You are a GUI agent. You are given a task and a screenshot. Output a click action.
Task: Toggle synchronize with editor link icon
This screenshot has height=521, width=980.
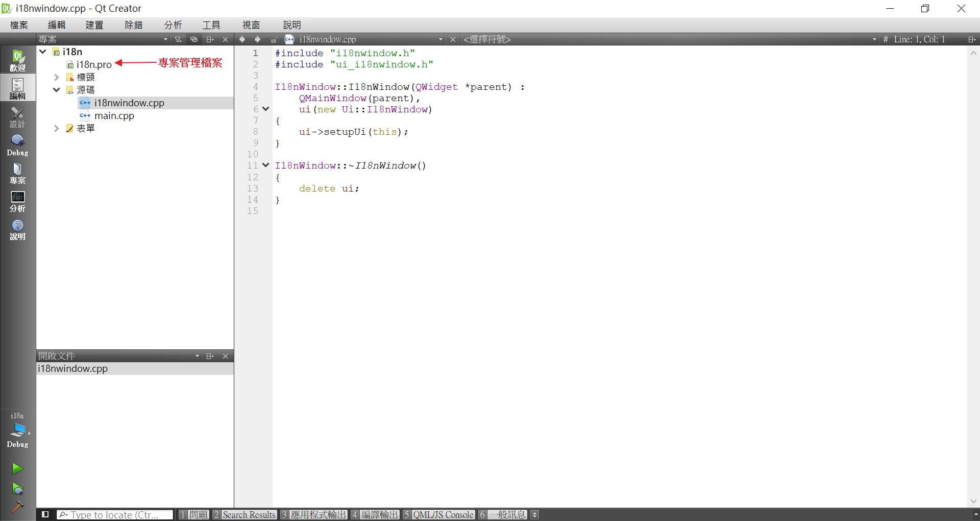pyautogui.click(x=194, y=39)
